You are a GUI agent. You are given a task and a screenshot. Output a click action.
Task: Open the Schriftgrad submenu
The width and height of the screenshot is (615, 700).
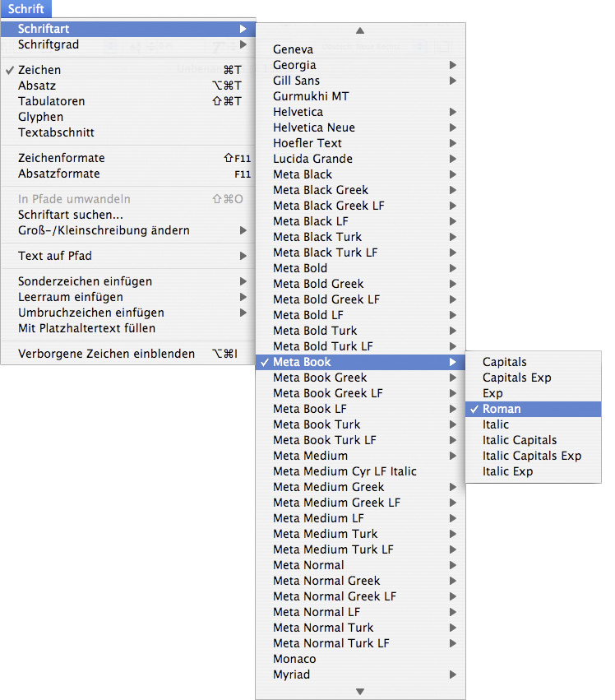click(x=128, y=44)
